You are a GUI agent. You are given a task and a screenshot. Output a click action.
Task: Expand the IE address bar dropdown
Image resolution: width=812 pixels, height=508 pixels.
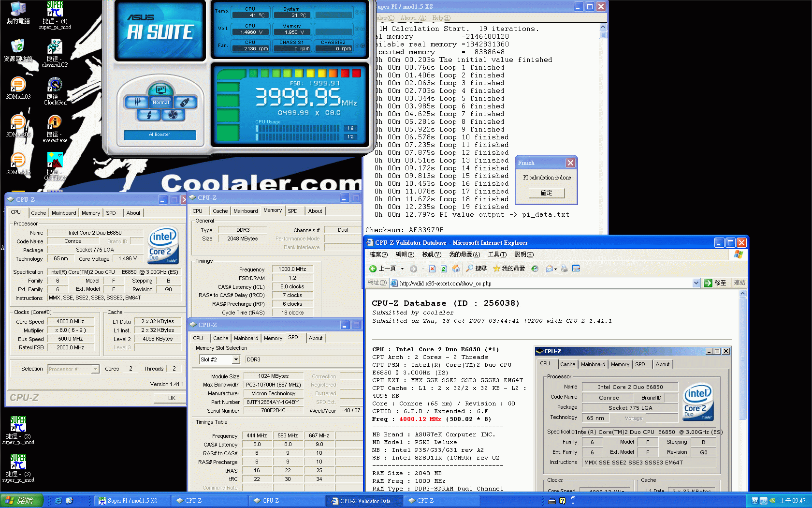pyautogui.click(x=696, y=283)
